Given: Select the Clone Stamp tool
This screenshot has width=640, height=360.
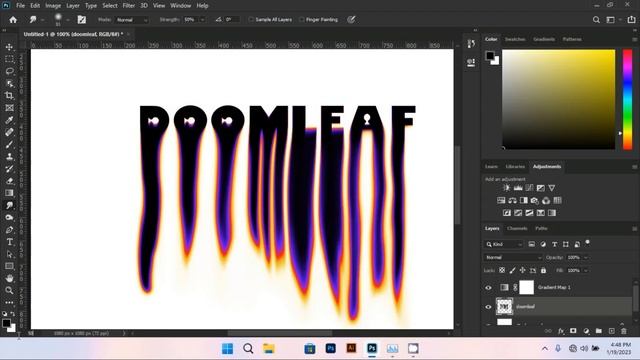Looking at the screenshot, I should [x=9, y=157].
